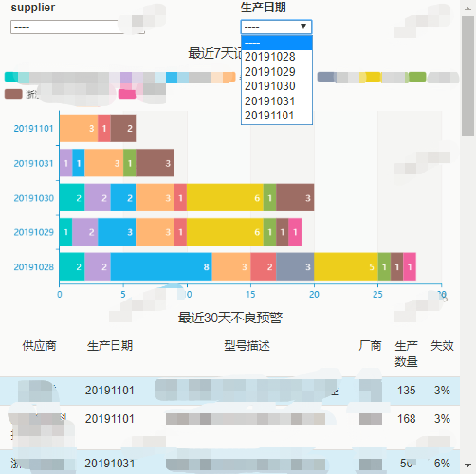
Task: Open the supplier combo box
Action: coord(78,27)
